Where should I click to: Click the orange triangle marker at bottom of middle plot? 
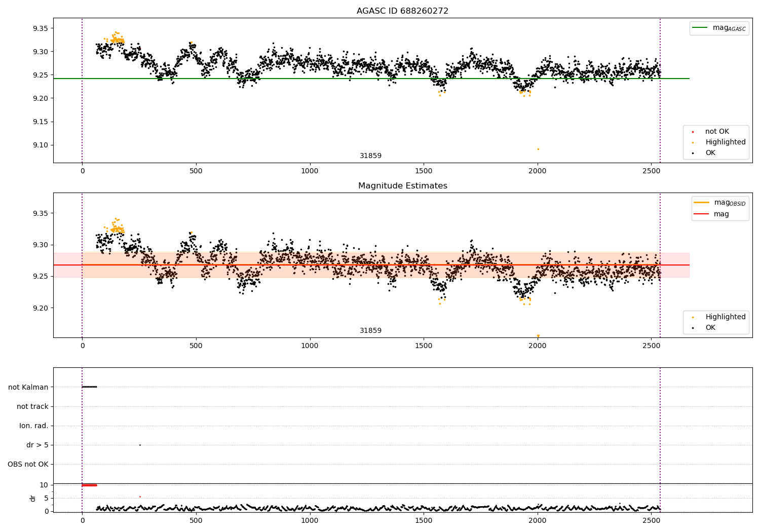tap(538, 335)
